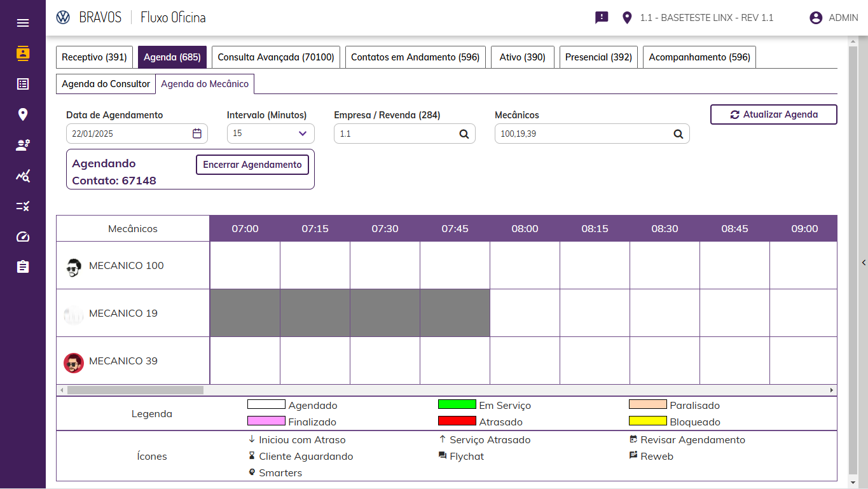Screen dimensions: 868x489
Task: Click the location pin in header
Action: 627,18
